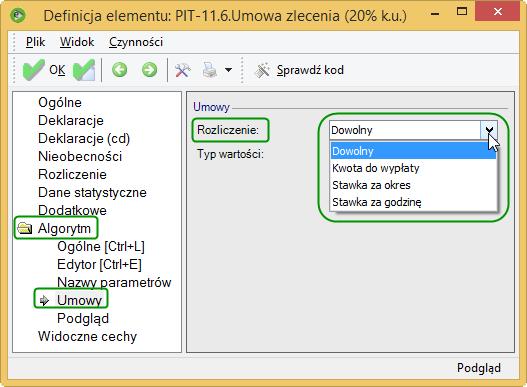Select Dane statystyczne in the tree
The width and height of the screenshot is (527, 387).
click(92, 192)
